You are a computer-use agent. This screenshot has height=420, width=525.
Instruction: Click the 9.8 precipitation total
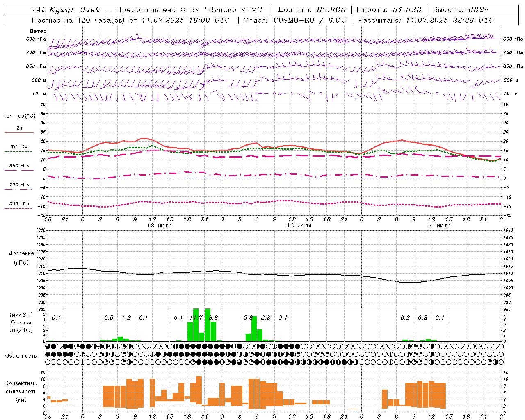(x=213, y=317)
